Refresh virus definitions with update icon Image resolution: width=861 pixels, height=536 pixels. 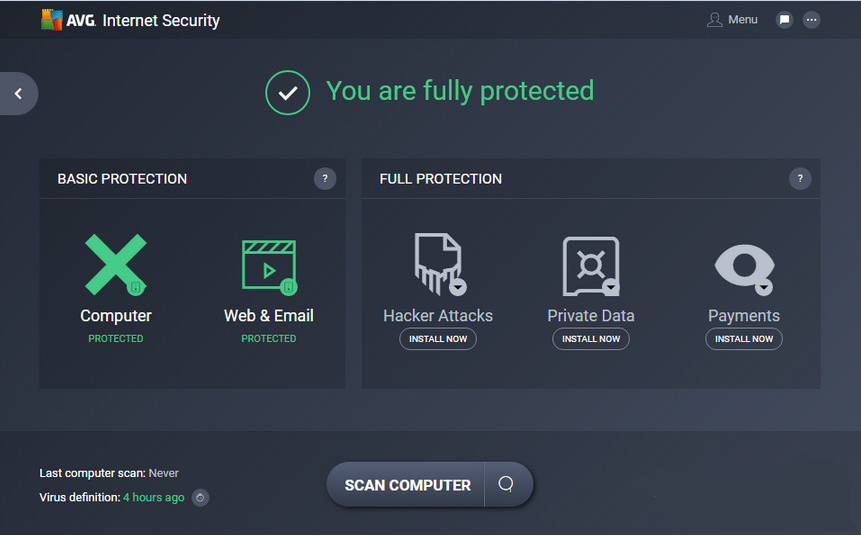200,498
